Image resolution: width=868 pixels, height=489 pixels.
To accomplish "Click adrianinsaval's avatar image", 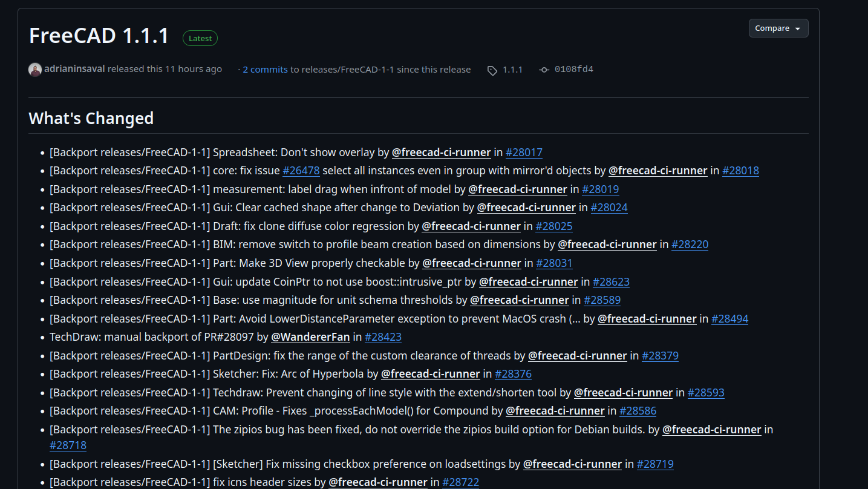I will (x=35, y=70).
